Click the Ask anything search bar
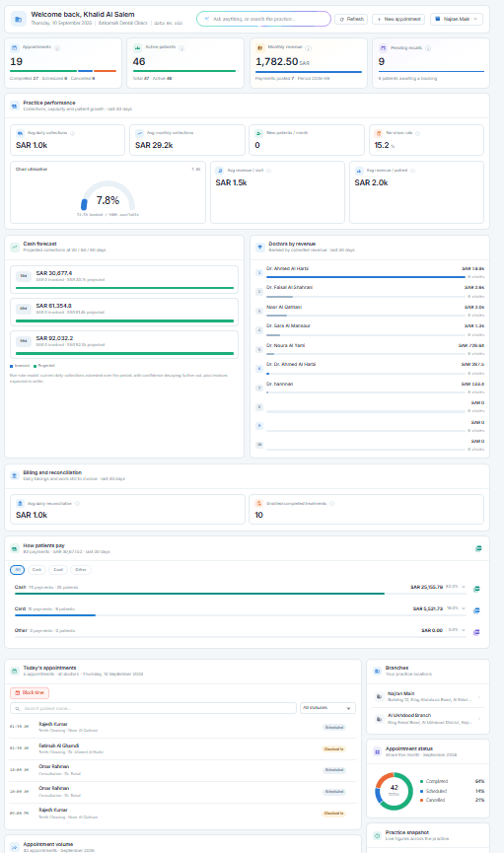 (263, 19)
